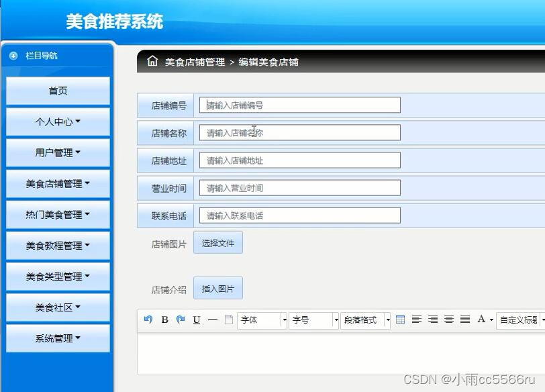Open the 美食教程管理 sidebar menu

pos(58,246)
